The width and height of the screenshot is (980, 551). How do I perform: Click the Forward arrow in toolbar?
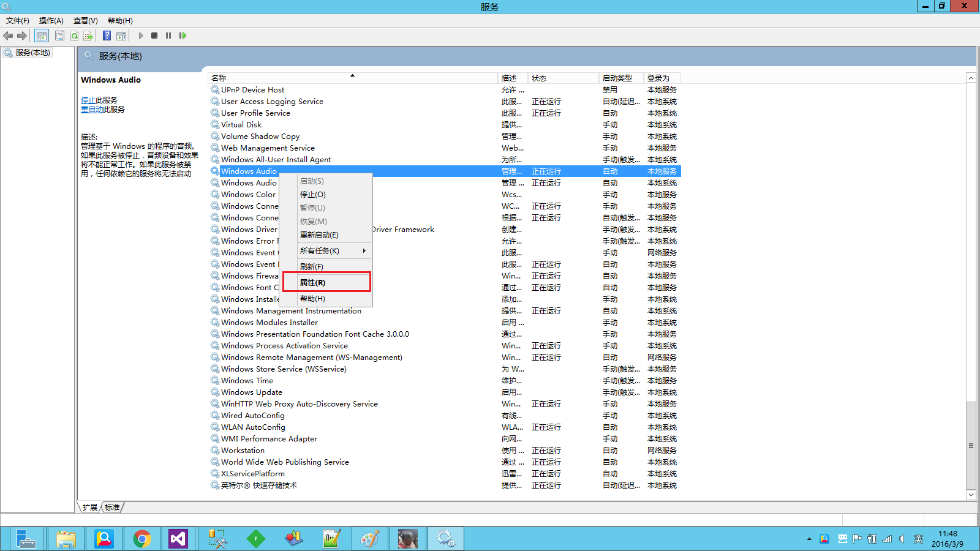click(x=22, y=36)
